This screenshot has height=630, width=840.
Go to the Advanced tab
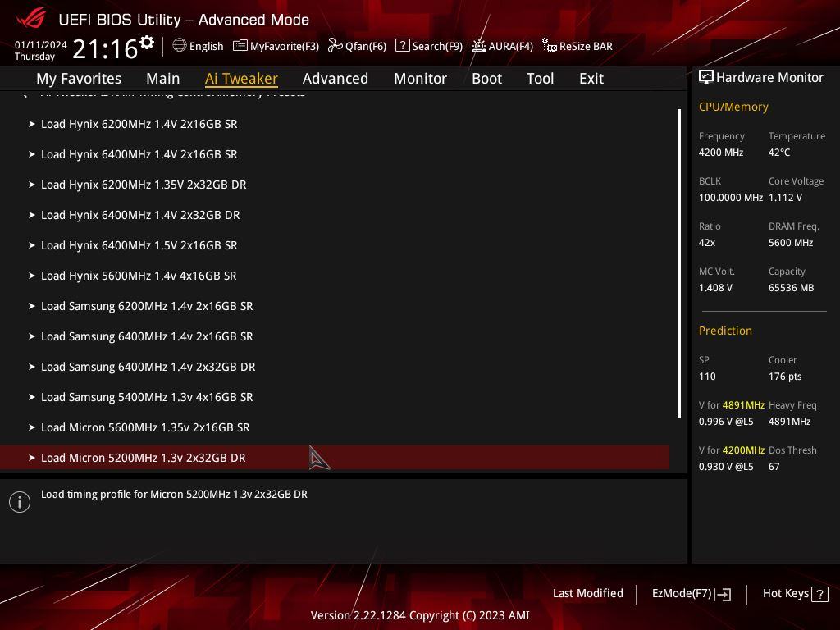click(x=336, y=79)
